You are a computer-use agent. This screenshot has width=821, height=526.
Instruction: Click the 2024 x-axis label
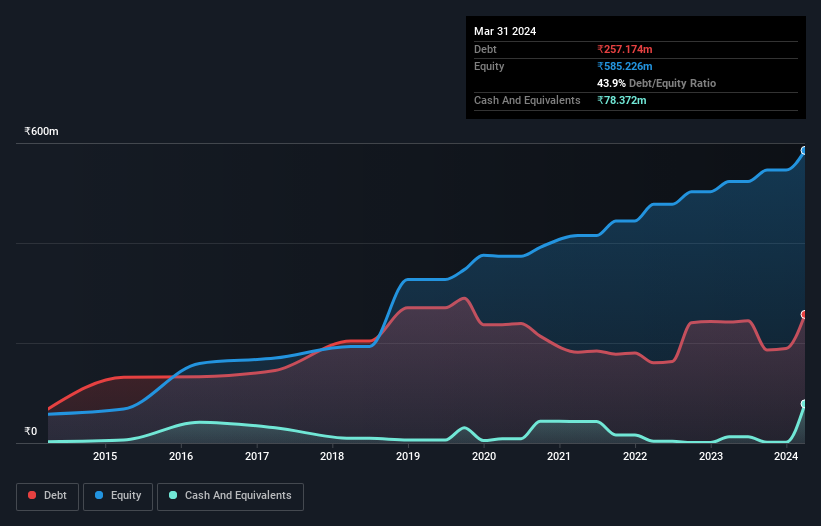tap(786, 456)
